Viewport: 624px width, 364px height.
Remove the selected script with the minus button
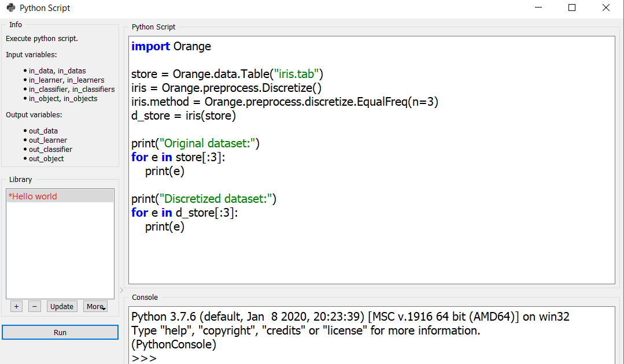point(35,306)
